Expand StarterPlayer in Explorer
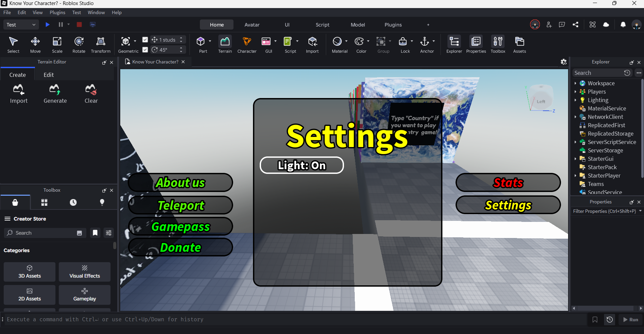Viewport: 644px width, 334px height. 575,176
